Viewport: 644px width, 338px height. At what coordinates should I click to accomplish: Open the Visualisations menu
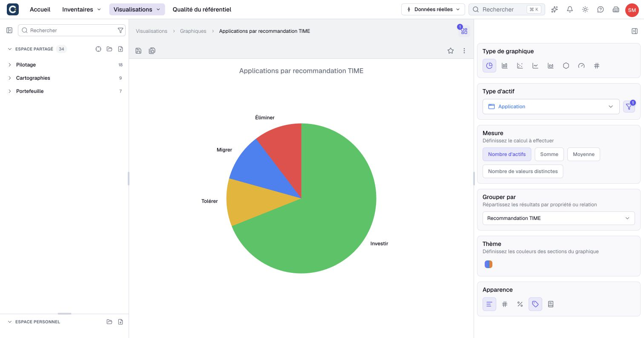(x=137, y=9)
